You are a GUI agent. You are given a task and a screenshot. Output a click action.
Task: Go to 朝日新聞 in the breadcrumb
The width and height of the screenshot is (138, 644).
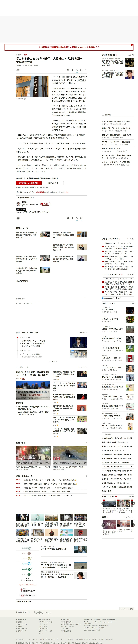coord(19,55)
